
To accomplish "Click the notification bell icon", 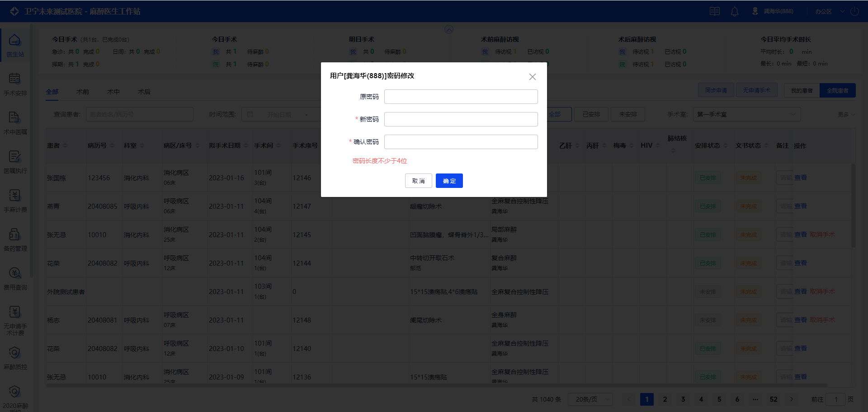I will 735,12.
